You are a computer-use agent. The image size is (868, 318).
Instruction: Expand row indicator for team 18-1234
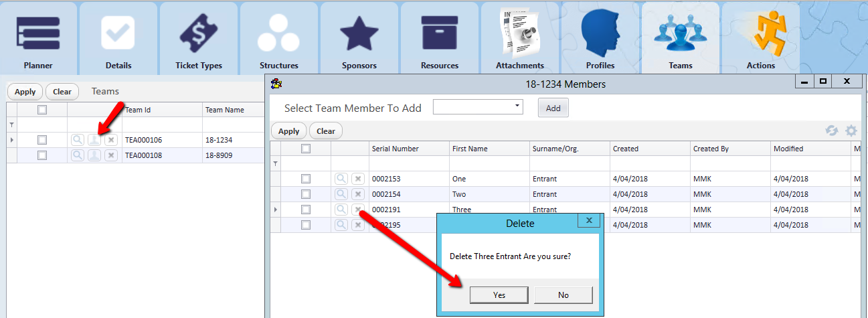[x=11, y=140]
